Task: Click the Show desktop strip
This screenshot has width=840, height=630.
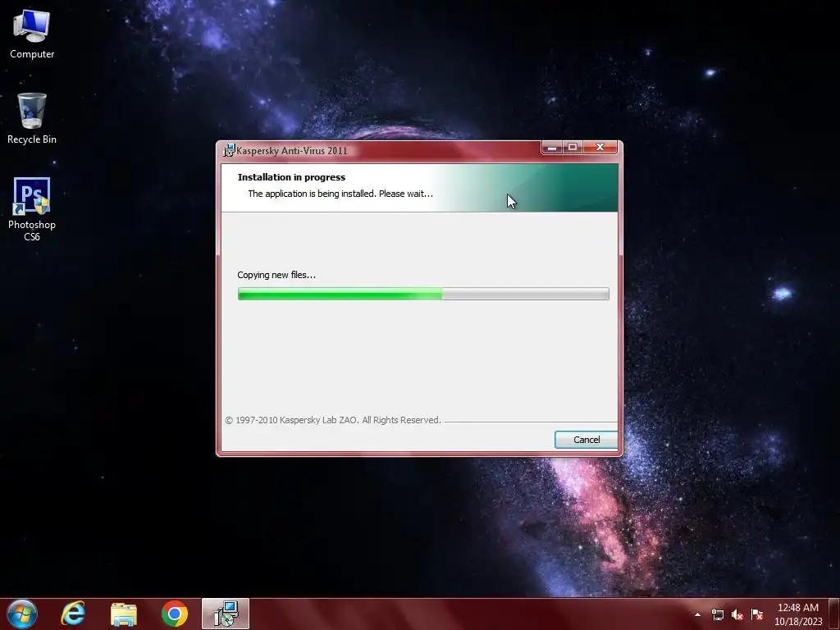Action: tap(834, 614)
